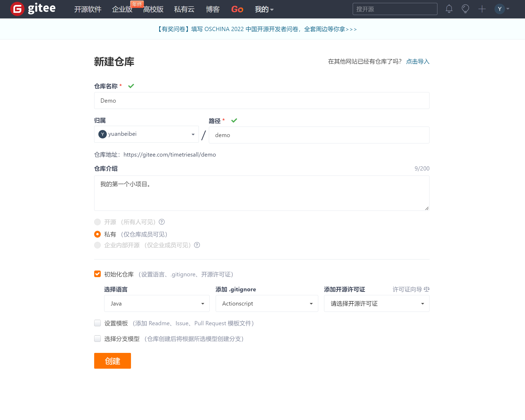Open the 请选择开源许可证 dropdown
Viewport: 525px width, 420px height.
[x=376, y=303]
